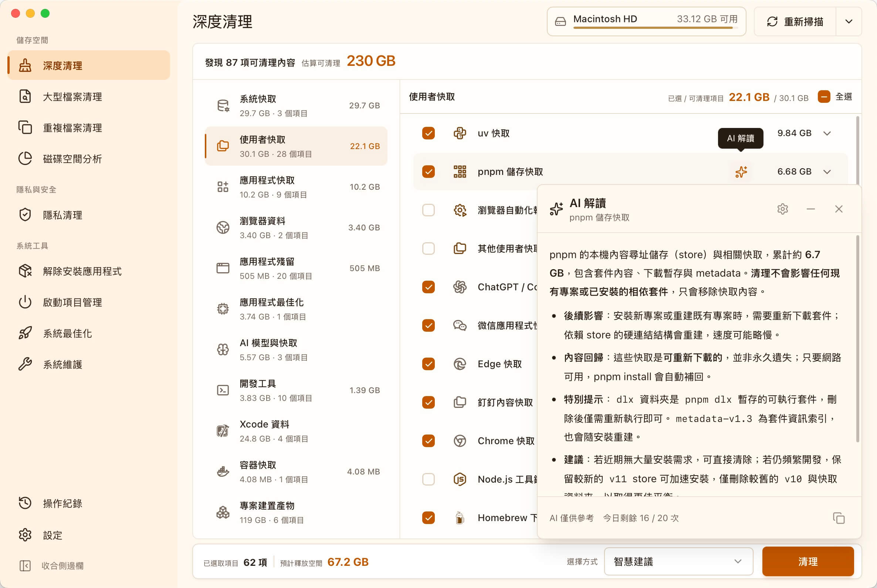The width and height of the screenshot is (877, 588).
Task: Click the ChatGPT logo icon
Action: (460, 287)
